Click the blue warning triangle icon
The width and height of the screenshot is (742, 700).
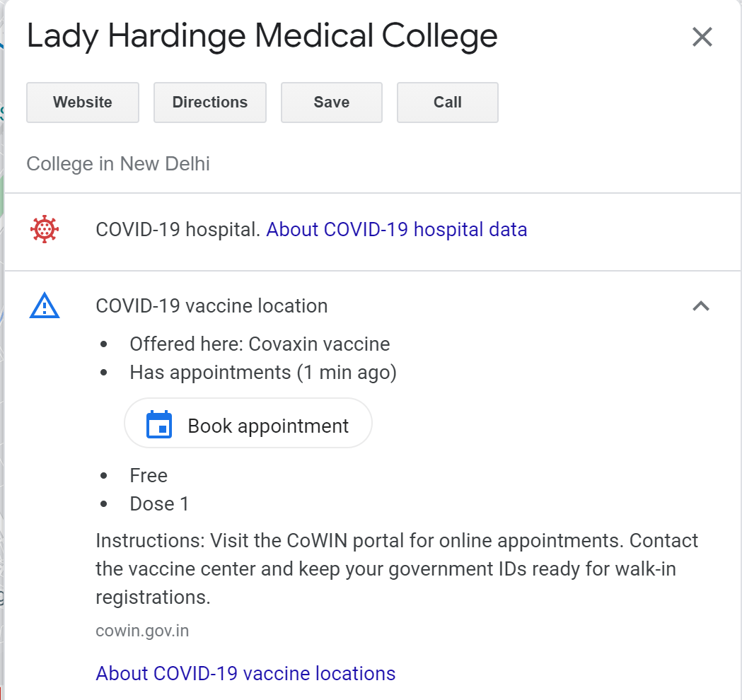(45, 305)
